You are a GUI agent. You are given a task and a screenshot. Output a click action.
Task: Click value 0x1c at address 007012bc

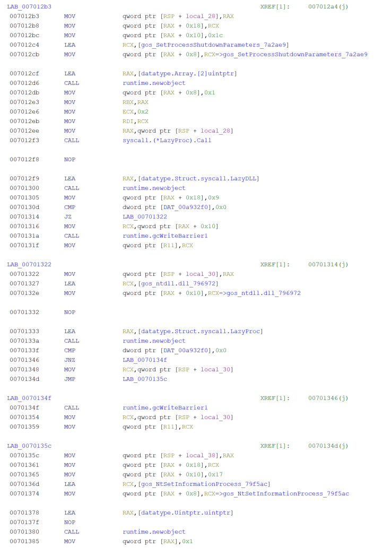coord(215,36)
